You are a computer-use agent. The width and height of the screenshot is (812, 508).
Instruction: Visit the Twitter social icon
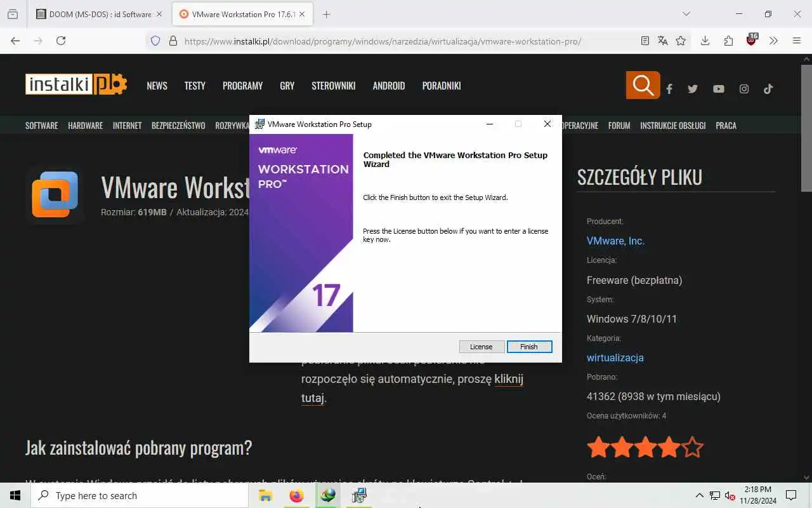tap(693, 89)
